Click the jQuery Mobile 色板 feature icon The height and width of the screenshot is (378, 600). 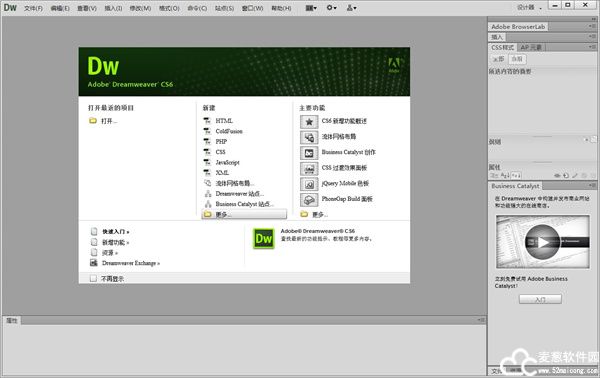pos(309,184)
